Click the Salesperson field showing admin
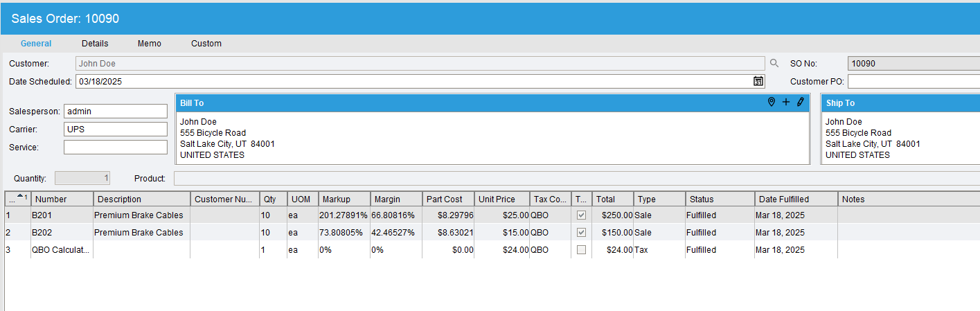Viewport: 980px width, 311px height. (x=116, y=111)
